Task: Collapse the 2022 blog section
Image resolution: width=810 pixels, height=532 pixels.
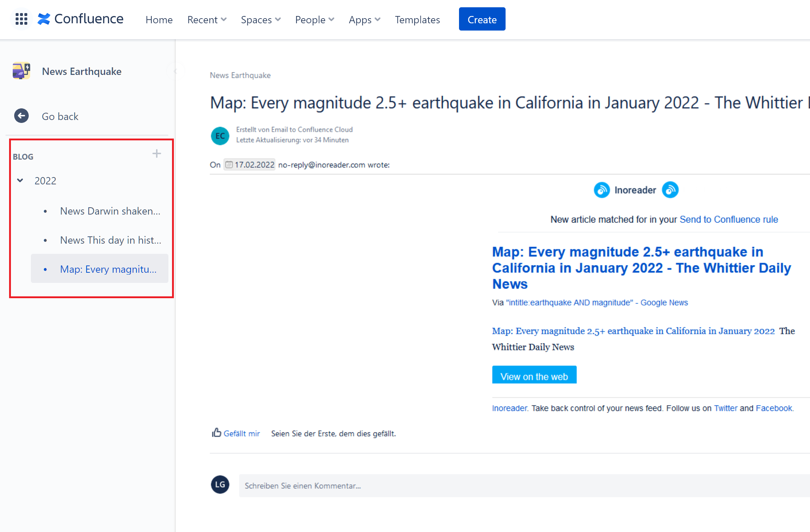Action: coord(20,180)
